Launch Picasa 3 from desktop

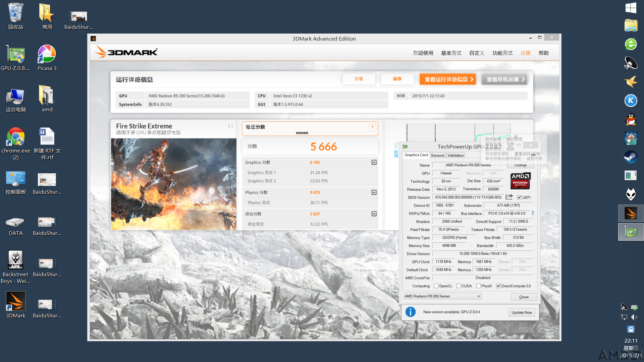(47, 57)
